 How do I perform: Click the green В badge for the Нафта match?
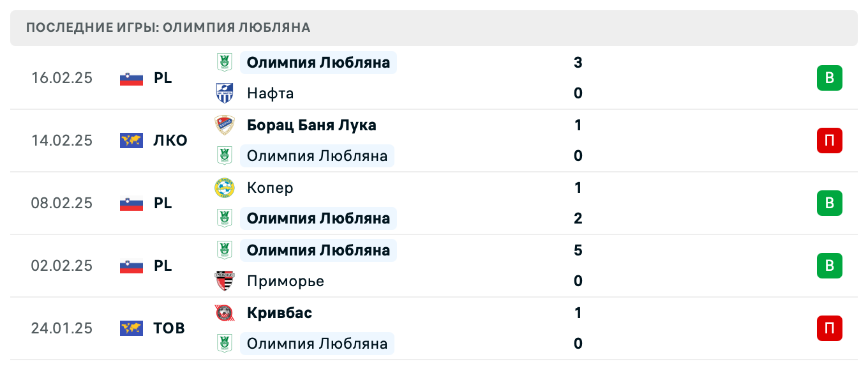(829, 78)
